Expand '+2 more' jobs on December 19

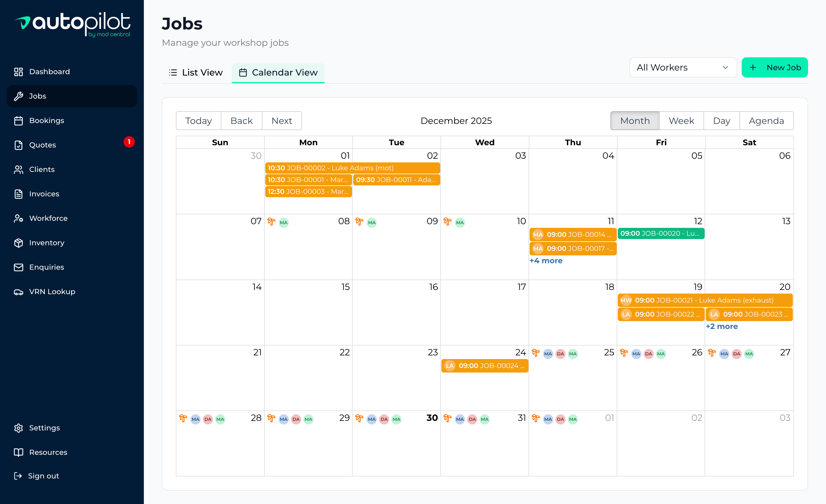pyautogui.click(x=722, y=326)
